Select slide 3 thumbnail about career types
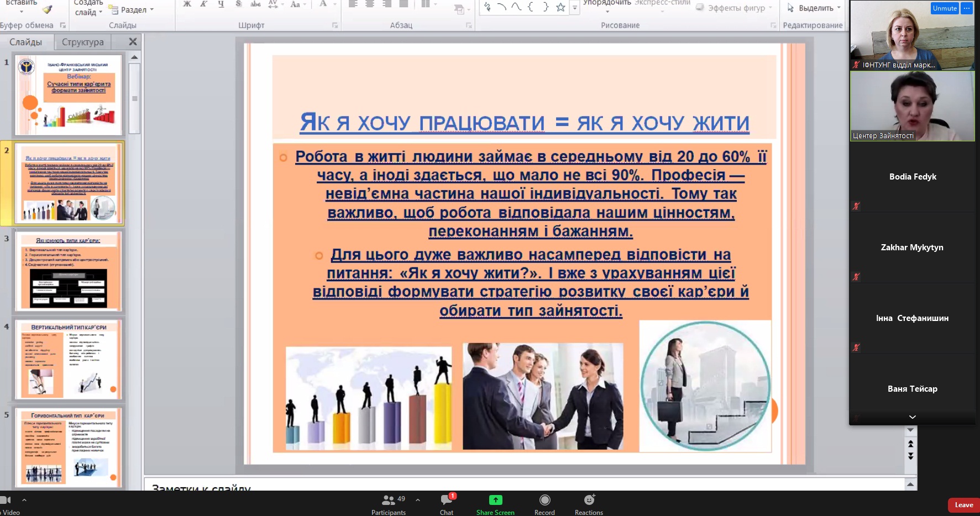980x516 pixels. coord(69,271)
